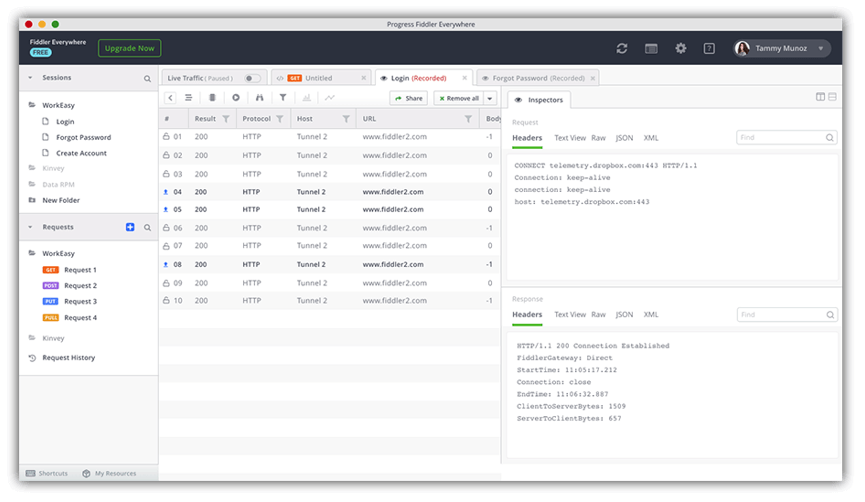The image size is (865, 502).
Task: Toggle the Live Traffic capture switch
Action: pyautogui.click(x=252, y=78)
